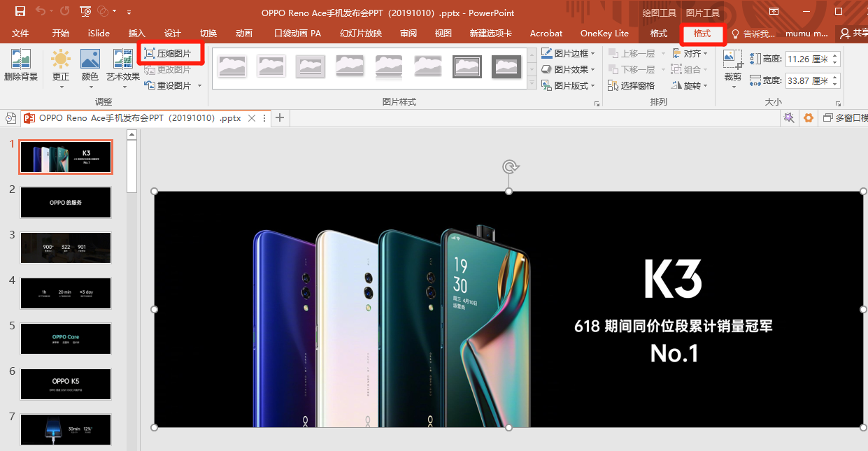Switch to the 插入 Insert tab

[137, 33]
